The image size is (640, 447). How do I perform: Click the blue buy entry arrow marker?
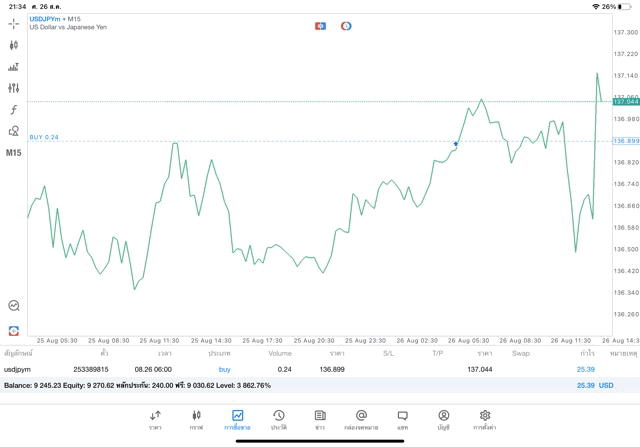[x=456, y=144]
